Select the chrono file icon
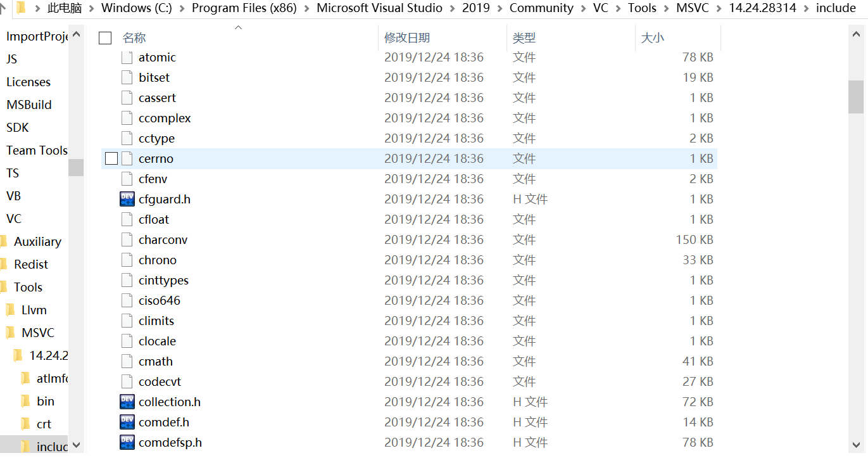The width and height of the screenshot is (868, 472). click(x=127, y=260)
